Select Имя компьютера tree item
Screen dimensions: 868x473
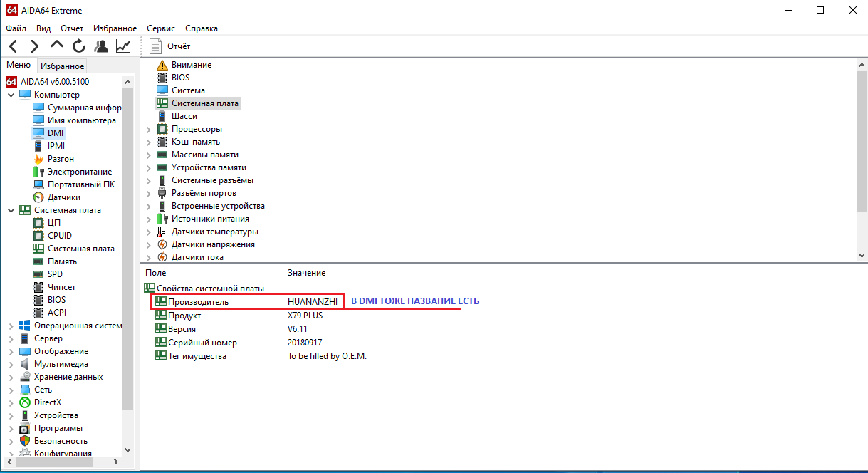81,120
